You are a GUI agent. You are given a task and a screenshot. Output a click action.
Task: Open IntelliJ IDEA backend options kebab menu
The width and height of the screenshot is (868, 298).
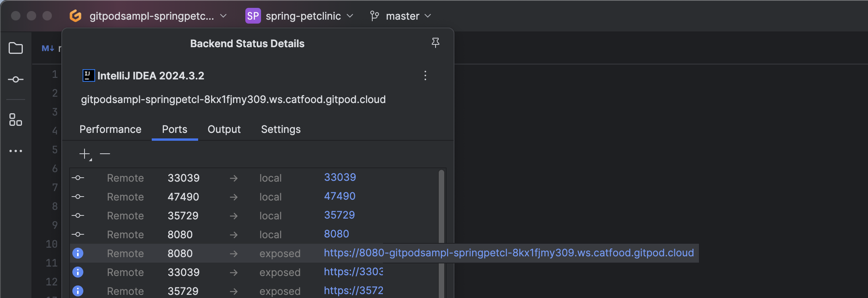(425, 75)
